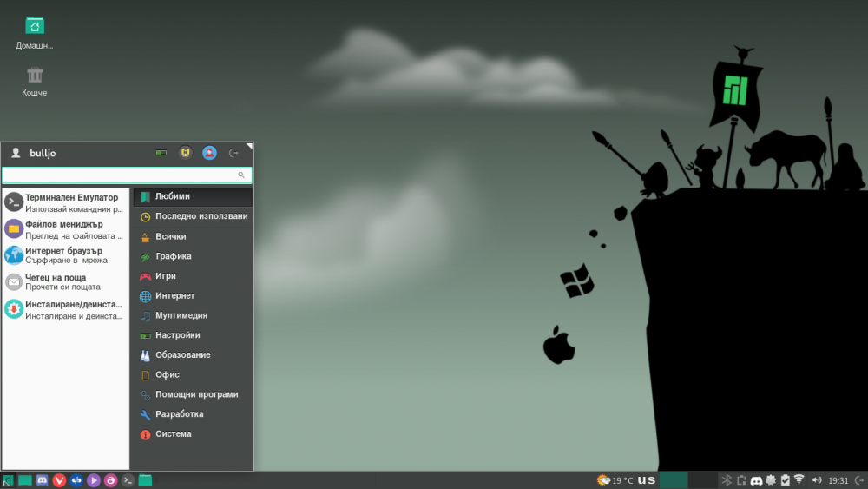The image size is (868, 489).
Task: Open the Помощни програми category
Action: coord(193,394)
